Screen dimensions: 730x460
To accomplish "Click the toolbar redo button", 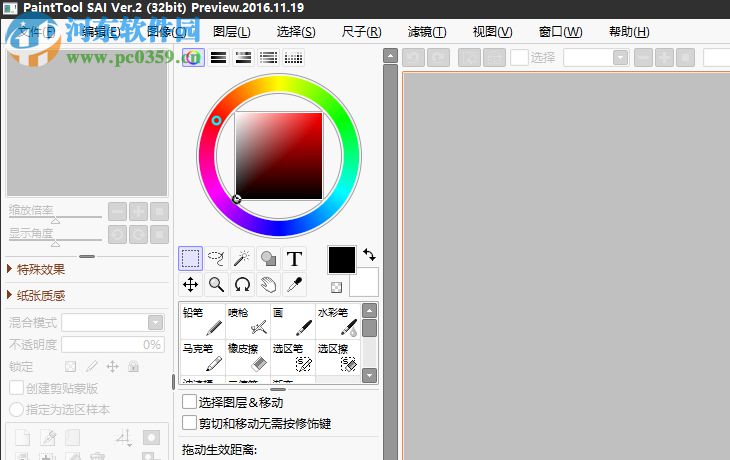I will 439,58.
